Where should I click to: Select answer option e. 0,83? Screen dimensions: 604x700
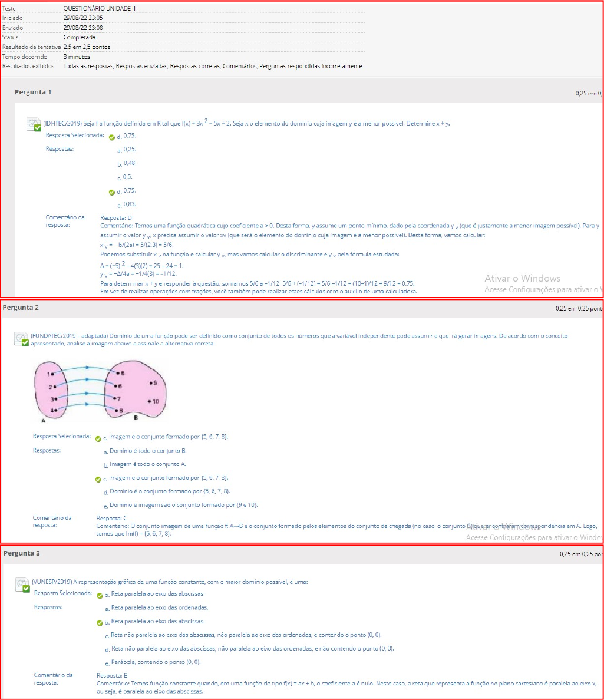[x=130, y=204]
